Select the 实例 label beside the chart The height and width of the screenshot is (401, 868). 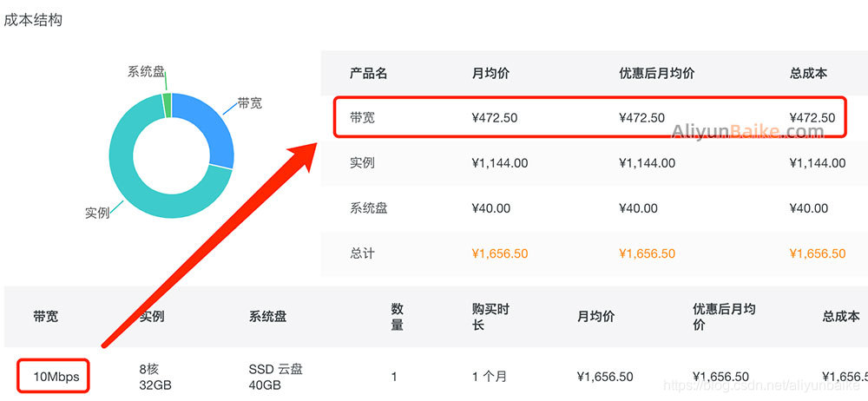pyautogui.click(x=97, y=214)
